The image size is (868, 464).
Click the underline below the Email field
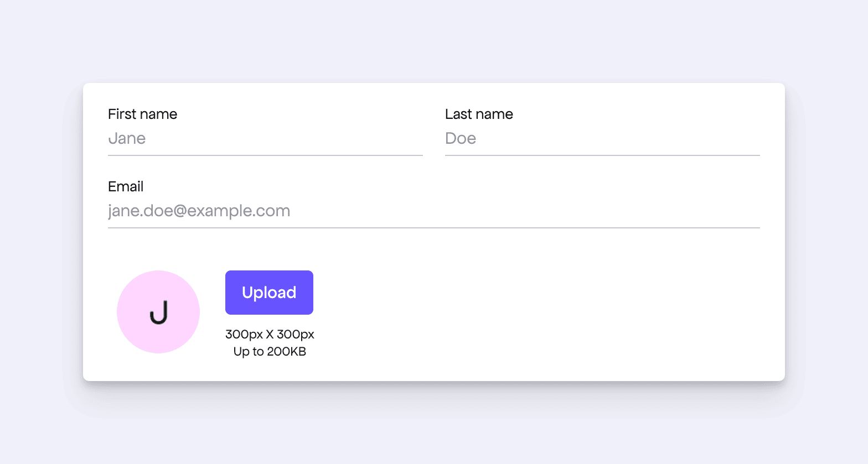[433, 228]
